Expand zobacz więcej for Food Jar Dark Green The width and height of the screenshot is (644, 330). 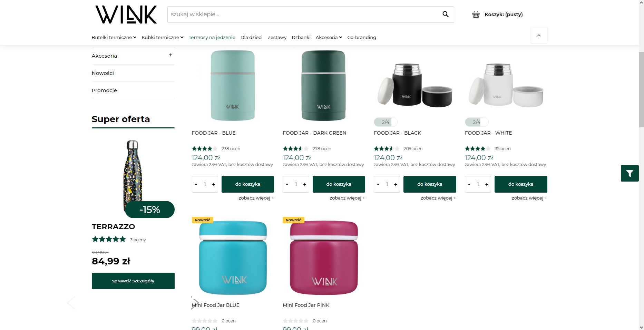click(347, 198)
